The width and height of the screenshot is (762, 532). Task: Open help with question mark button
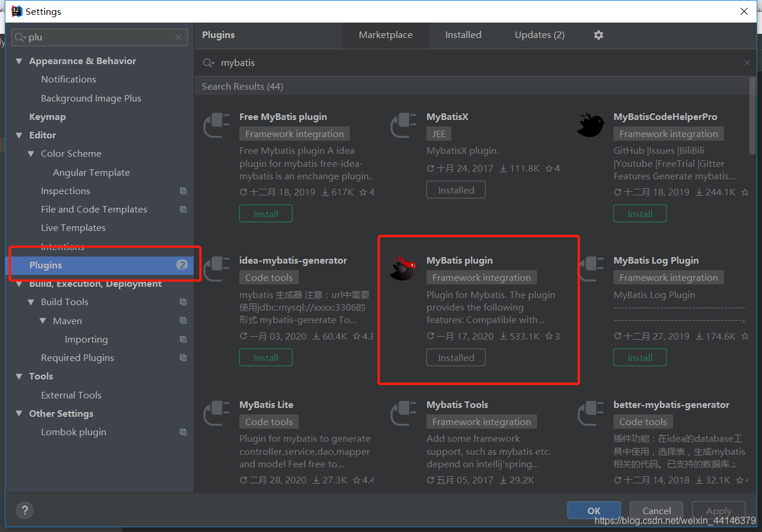click(24, 510)
